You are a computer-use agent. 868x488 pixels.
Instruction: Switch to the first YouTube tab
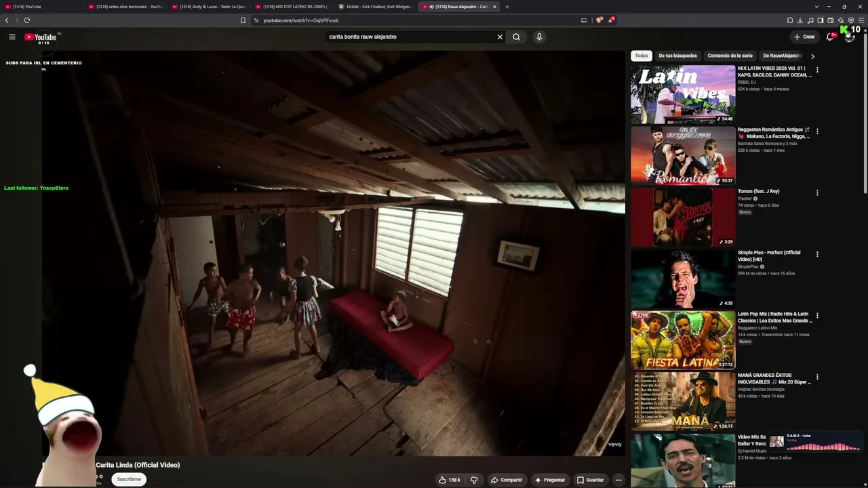43,7
